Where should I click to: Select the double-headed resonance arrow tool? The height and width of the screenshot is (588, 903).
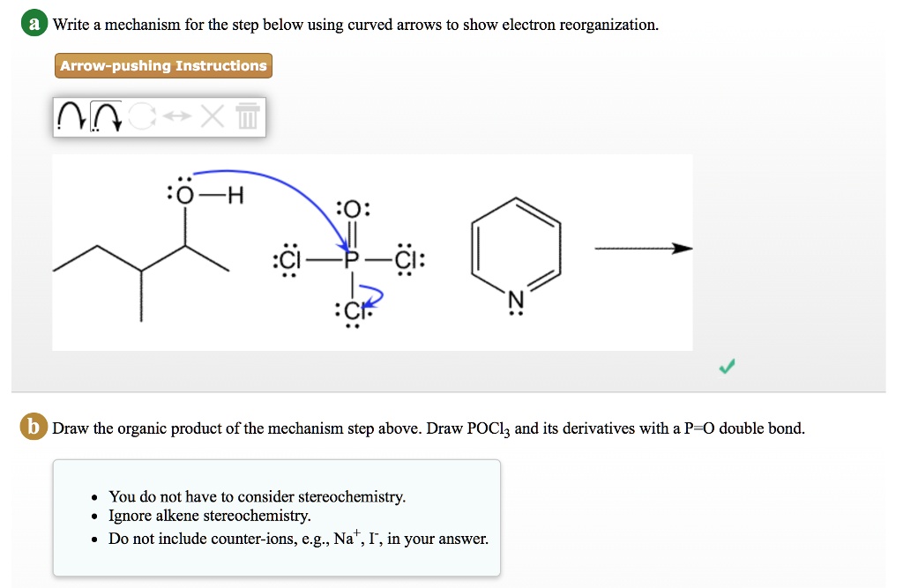tap(176, 115)
